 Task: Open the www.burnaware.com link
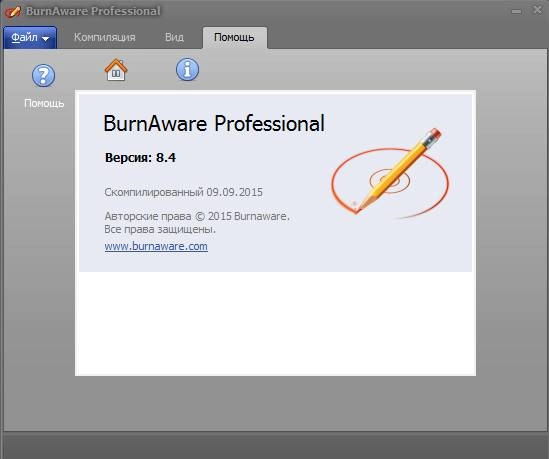tap(156, 246)
